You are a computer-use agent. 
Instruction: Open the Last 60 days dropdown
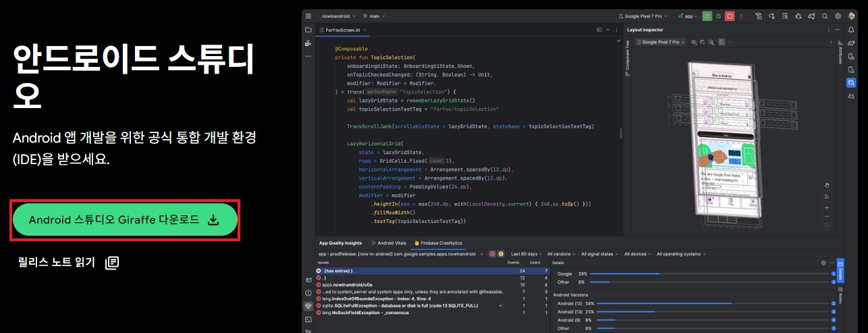click(526, 254)
